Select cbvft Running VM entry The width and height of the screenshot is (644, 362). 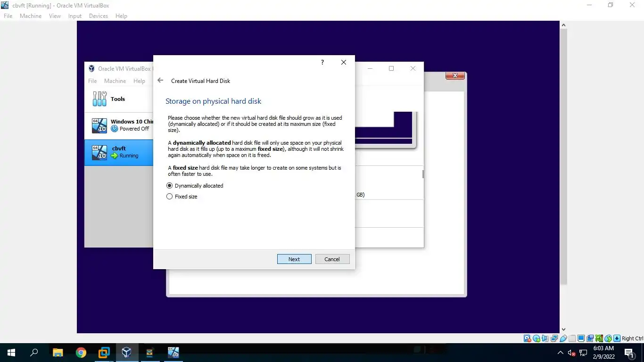pos(119,152)
